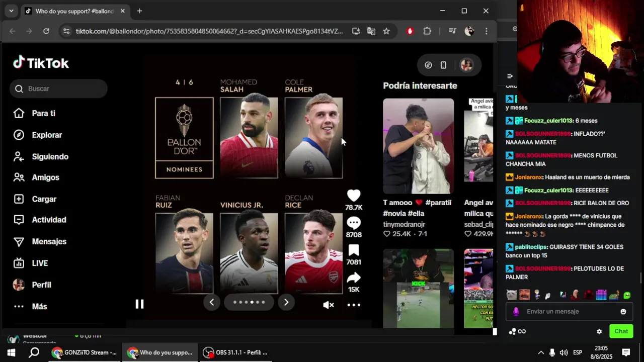Install app icon in address bar

pos(356,31)
